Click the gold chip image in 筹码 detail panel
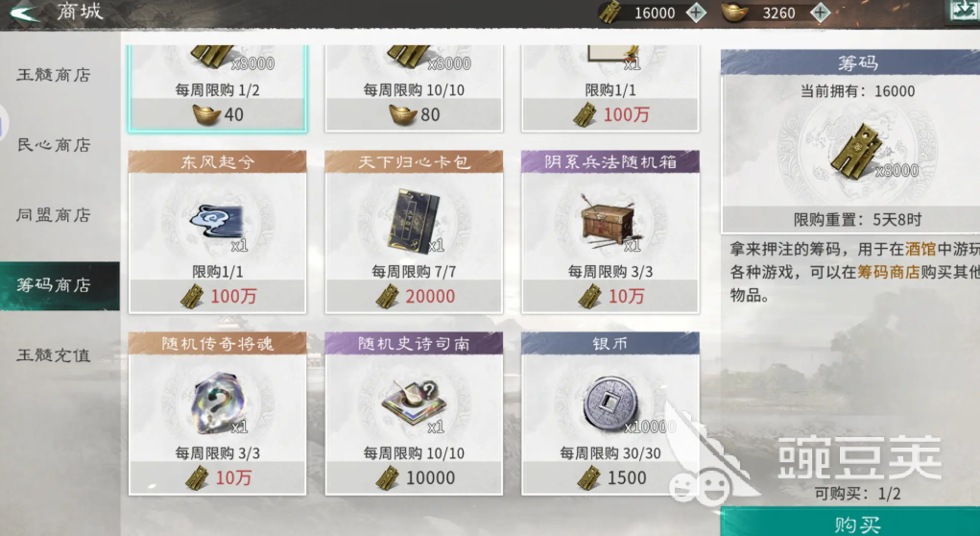The width and height of the screenshot is (980, 536). pos(856,148)
